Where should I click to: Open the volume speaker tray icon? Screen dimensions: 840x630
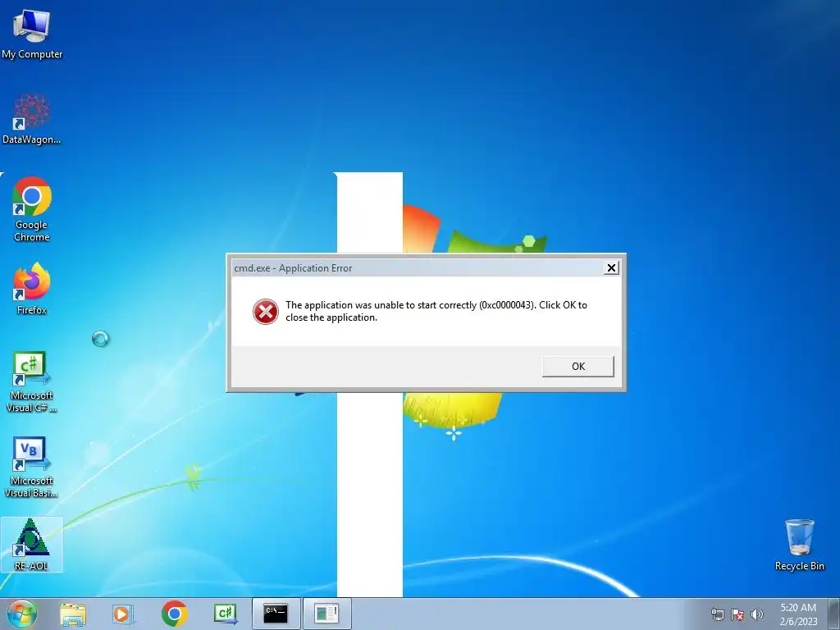point(756,614)
